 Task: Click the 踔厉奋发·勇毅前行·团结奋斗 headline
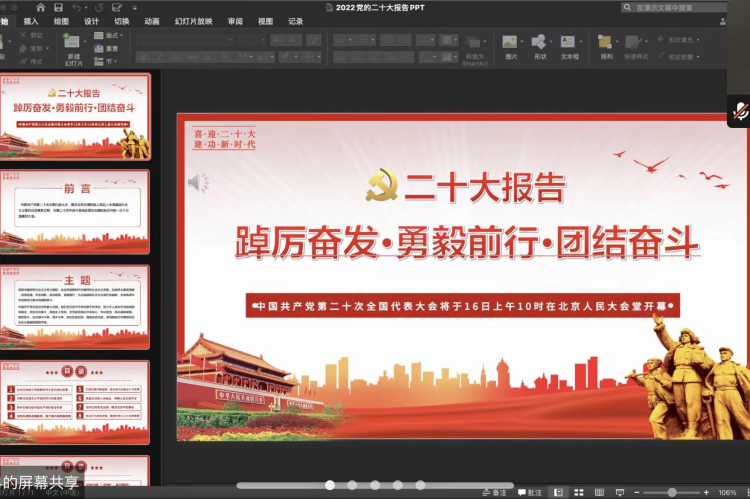click(x=467, y=243)
